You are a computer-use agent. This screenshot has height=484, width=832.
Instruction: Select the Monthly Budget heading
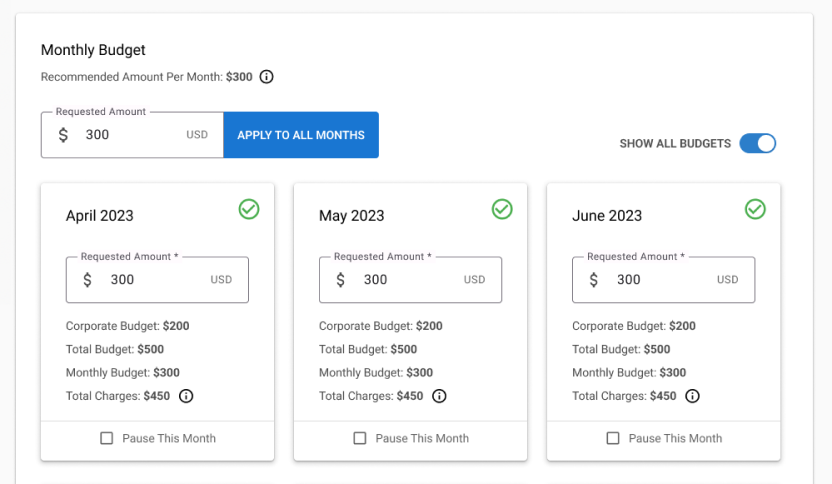coord(93,50)
